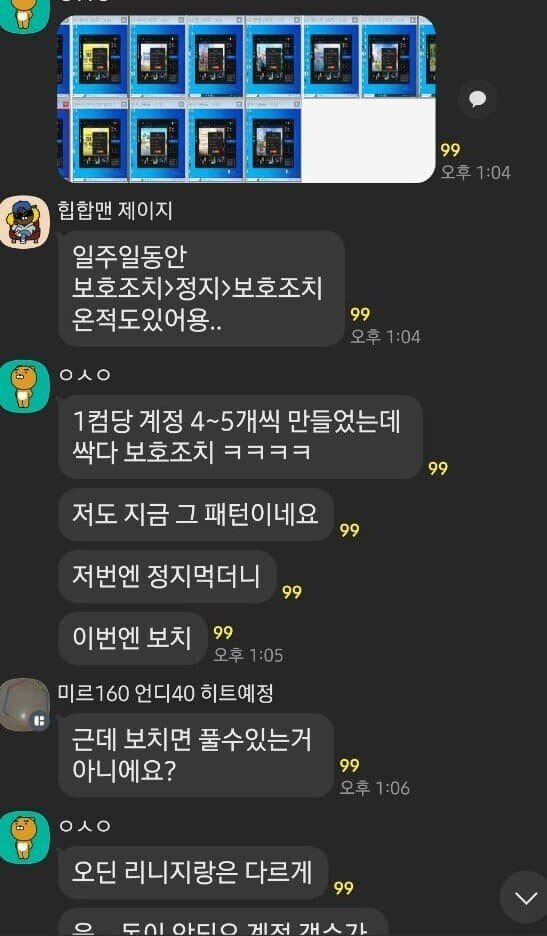The height and width of the screenshot is (936, 547).
Task: Select the 일주일동안 보호조치 message bubble
Action: pyautogui.click(x=201, y=289)
